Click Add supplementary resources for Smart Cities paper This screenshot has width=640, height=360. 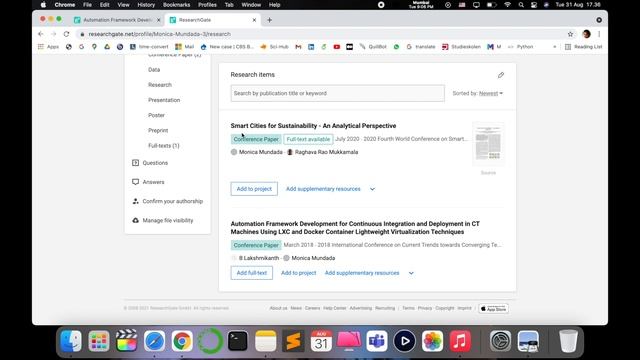(x=323, y=189)
